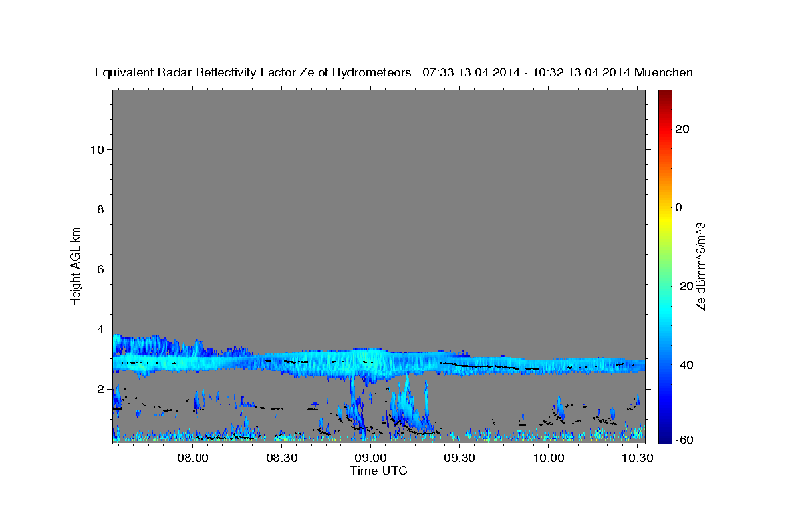Click the height tick label '6'
Viewport: 798px width, 532px height.
coord(101,269)
